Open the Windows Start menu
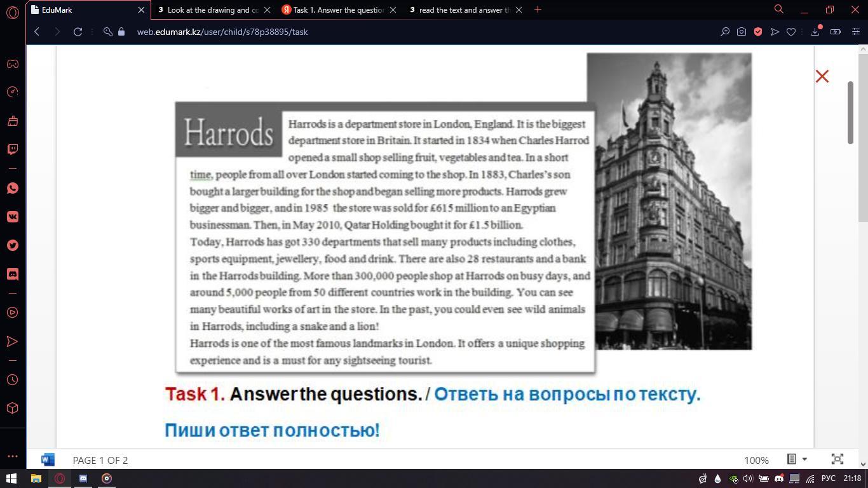Viewport: 868px width, 488px height. (11, 478)
